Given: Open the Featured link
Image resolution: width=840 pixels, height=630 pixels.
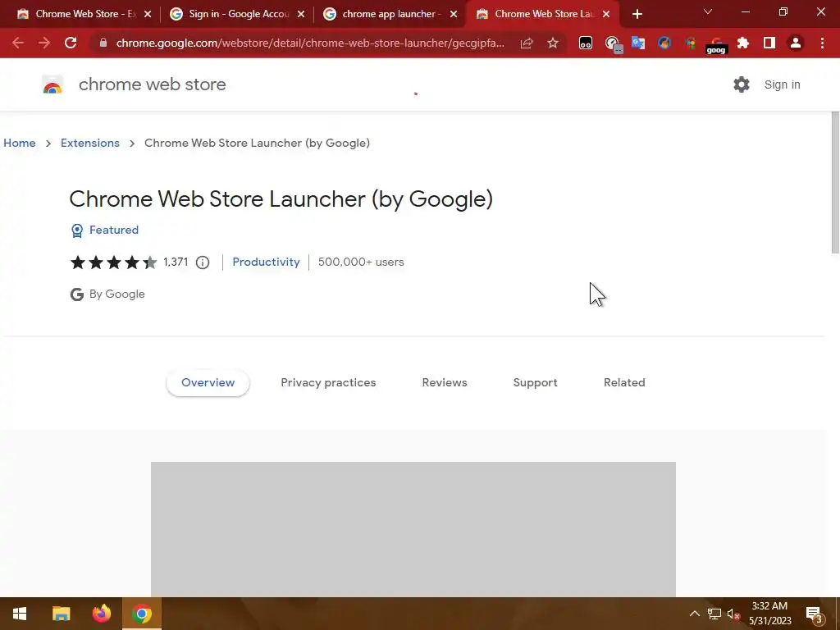Looking at the screenshot, I should [113, 230].
